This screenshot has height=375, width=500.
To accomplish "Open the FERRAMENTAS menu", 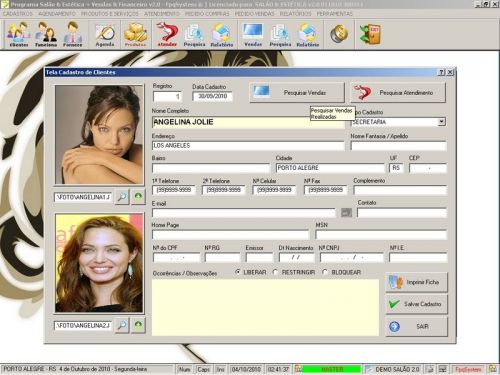I will tap(335, 14).
